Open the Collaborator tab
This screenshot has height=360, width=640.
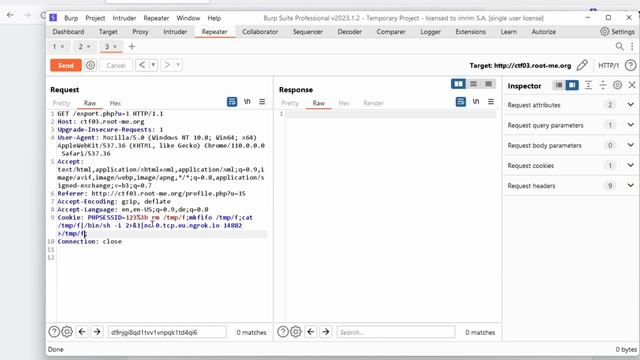(x=260, y=31)
